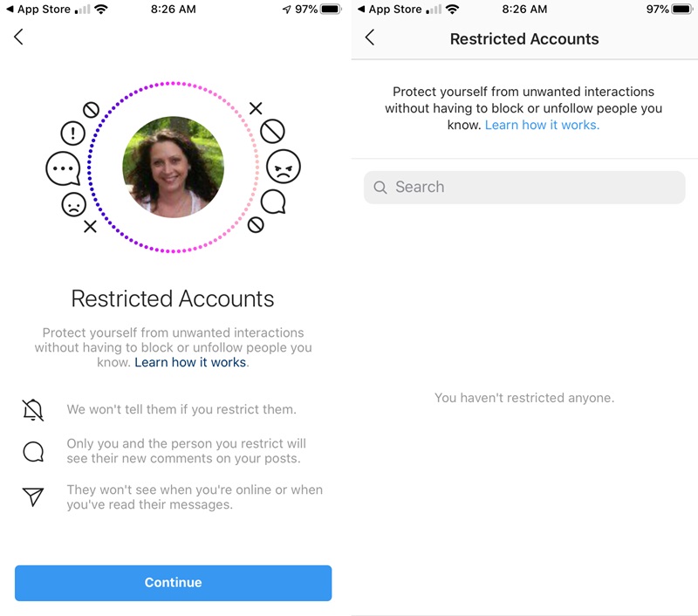Screen dimensions: 698x616
Task: Click the search magnifier icon
Action: (380, 187)
